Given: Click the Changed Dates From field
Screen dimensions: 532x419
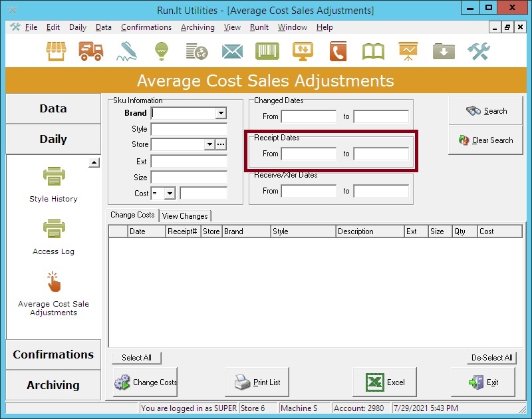Looking at the screenshot, I should (309, 116).
